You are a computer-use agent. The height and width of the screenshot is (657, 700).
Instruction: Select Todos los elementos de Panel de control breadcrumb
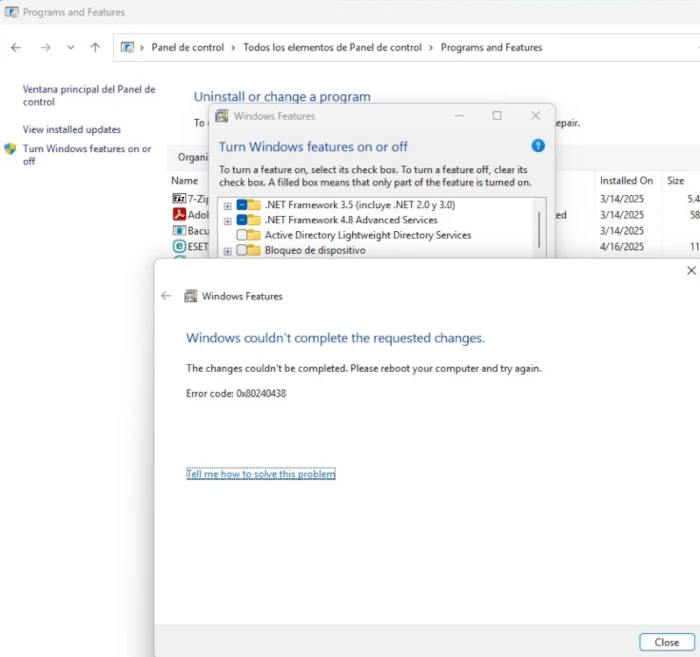coord(332,47)
